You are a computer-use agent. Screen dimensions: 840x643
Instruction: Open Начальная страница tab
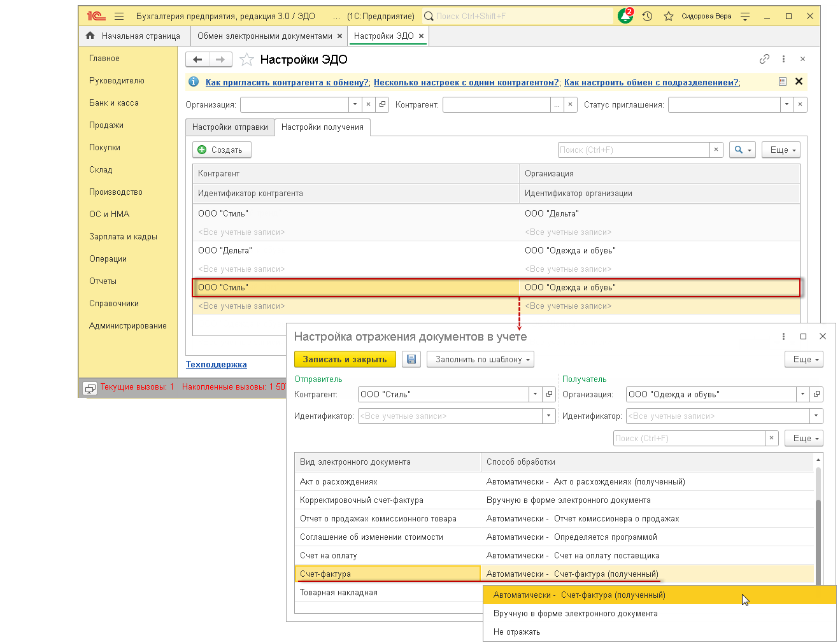point(134,36)
